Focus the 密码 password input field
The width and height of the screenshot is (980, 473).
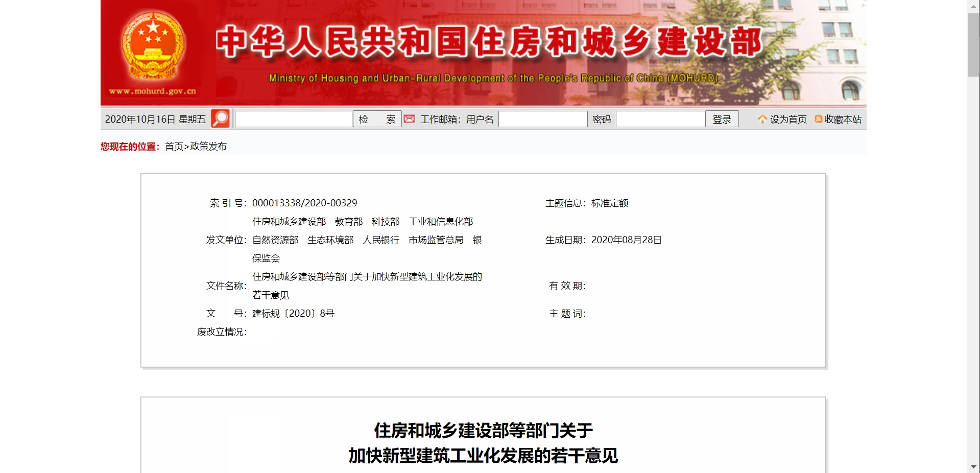tap(660, 119)
